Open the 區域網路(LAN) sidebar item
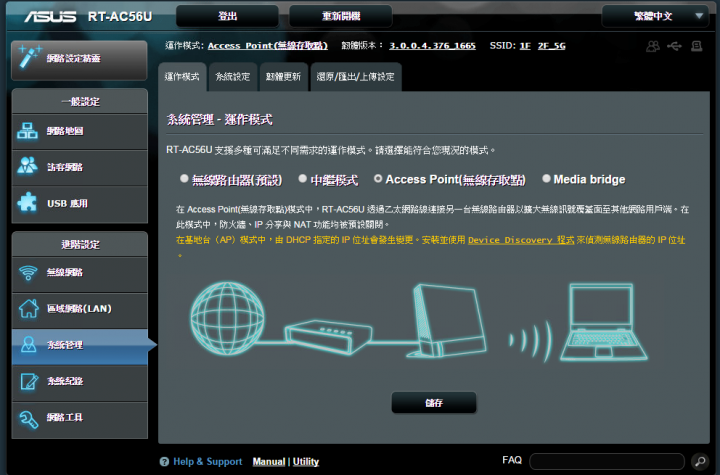 (x=79, y=309)
